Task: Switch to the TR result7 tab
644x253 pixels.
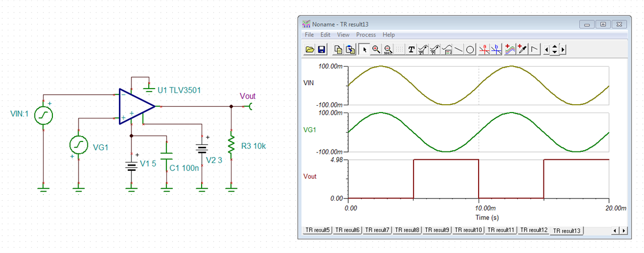Action: tap(377, 230)
